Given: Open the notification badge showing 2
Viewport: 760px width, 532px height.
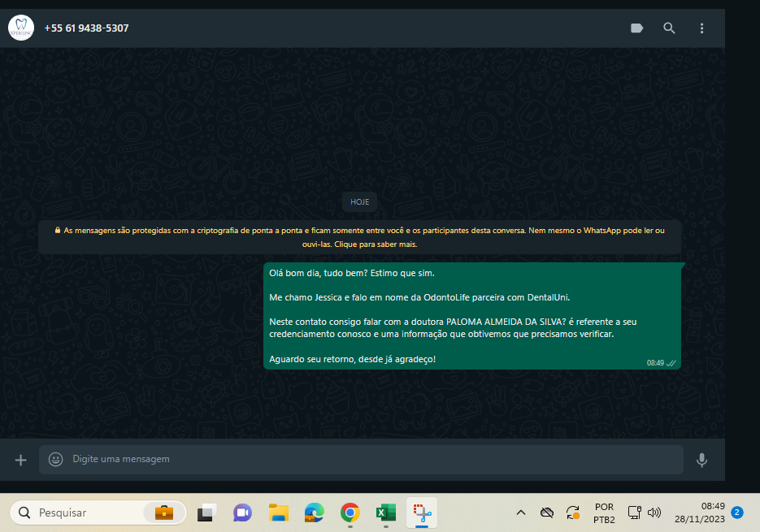Looking at the screenshot, I should (x=737, y=513).
